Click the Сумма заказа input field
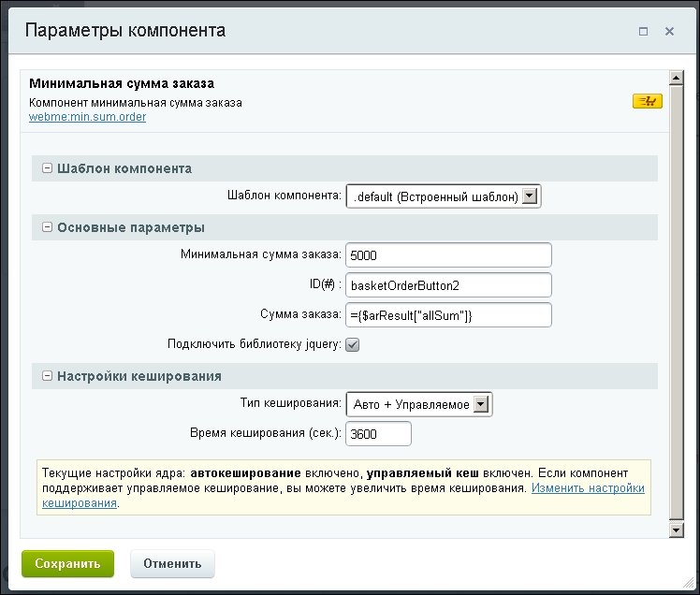 coord(448,315)
